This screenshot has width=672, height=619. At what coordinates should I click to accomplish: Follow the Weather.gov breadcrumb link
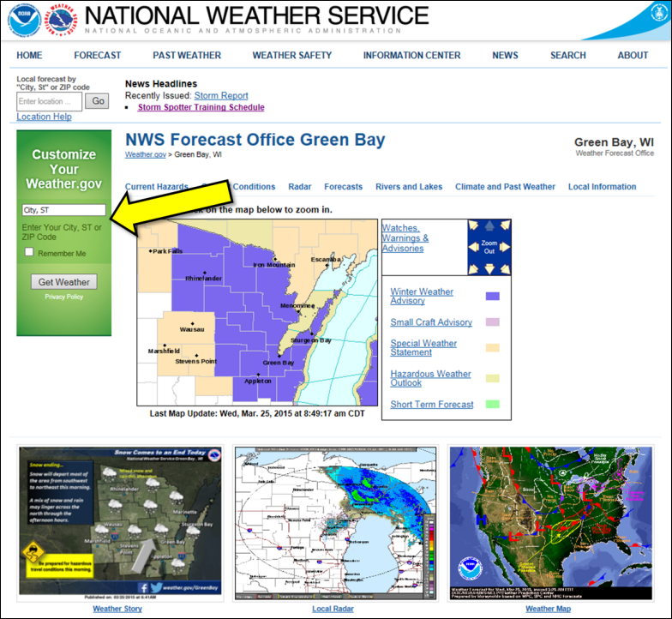[146, 154]
